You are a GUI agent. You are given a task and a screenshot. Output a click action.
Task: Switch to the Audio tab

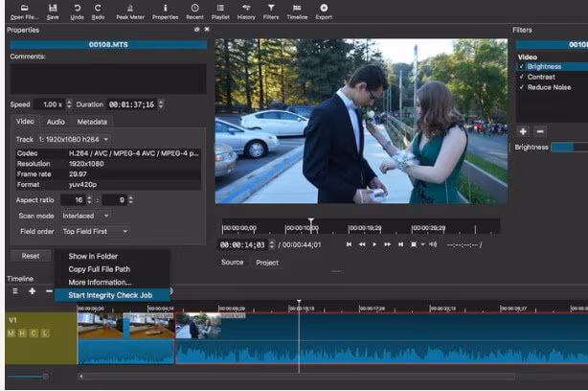pos(56,122)
